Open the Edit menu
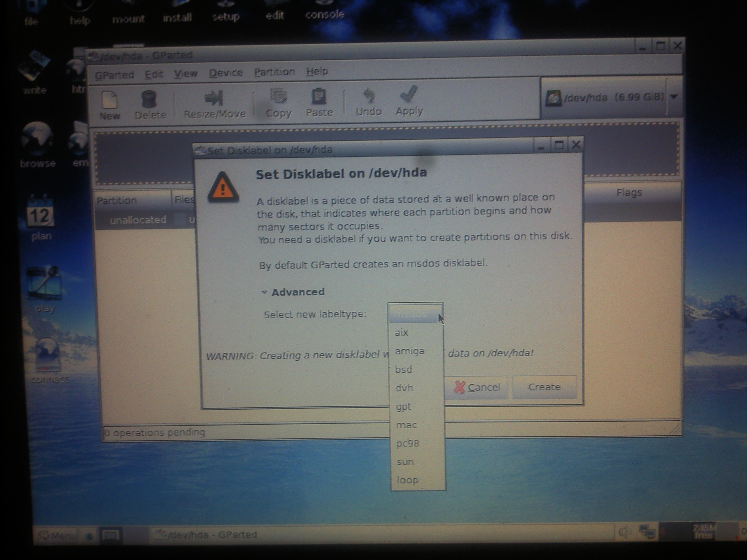This screenshot has width=747, height=560. point(154,74)
